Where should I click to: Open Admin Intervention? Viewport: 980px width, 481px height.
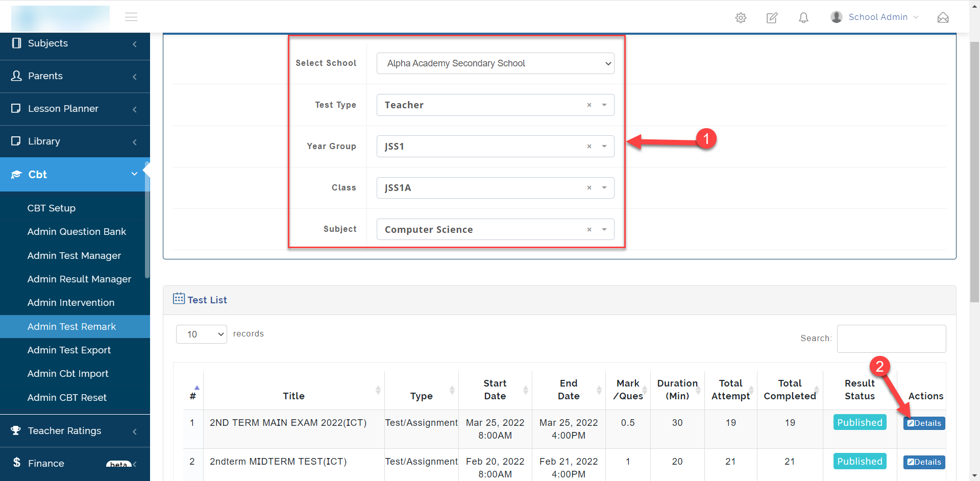71,302
